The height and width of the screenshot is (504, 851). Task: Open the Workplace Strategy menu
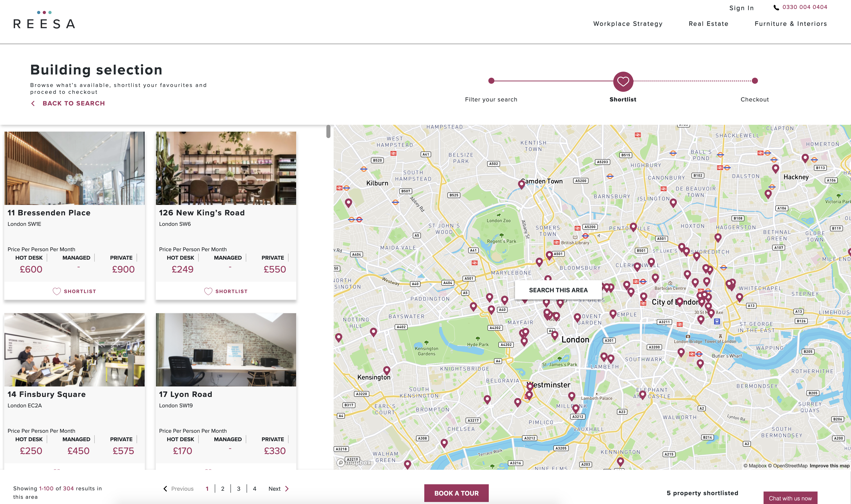point(628,24)
